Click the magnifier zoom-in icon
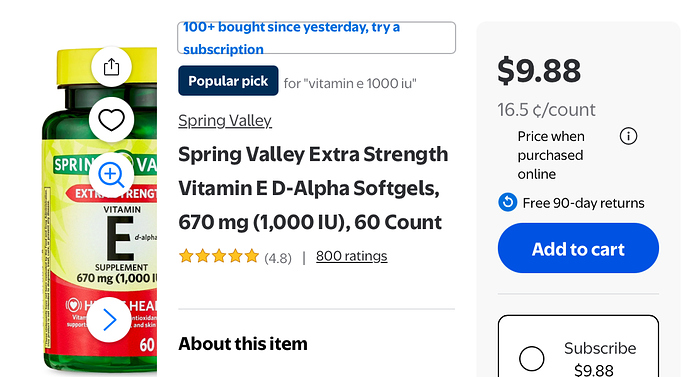The width and height of the screenshot is (690, 377). (111, 175)
